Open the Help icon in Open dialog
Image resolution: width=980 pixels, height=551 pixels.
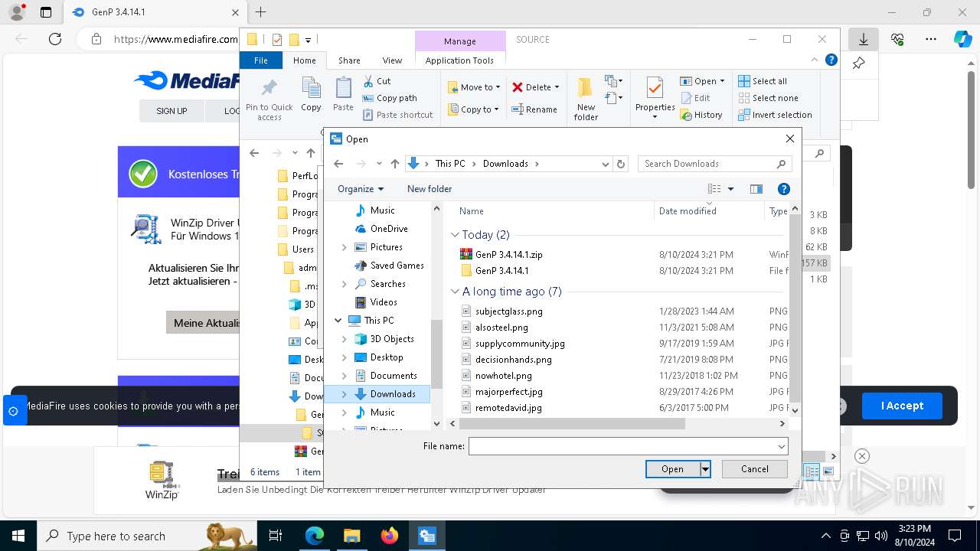pos(783,189)
